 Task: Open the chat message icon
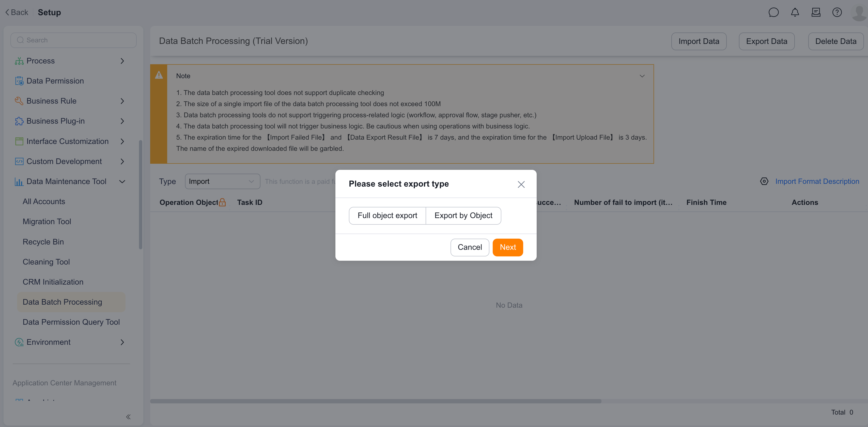(773, 12)
